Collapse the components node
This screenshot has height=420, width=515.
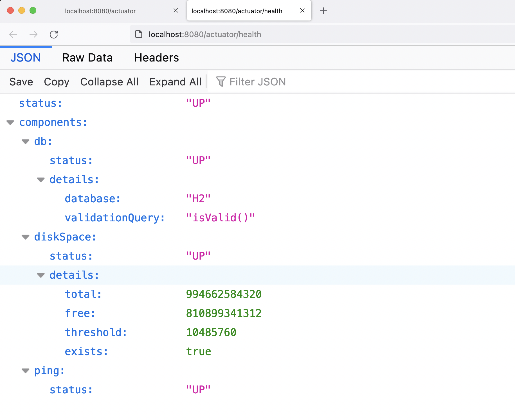[x=10, y=122]
